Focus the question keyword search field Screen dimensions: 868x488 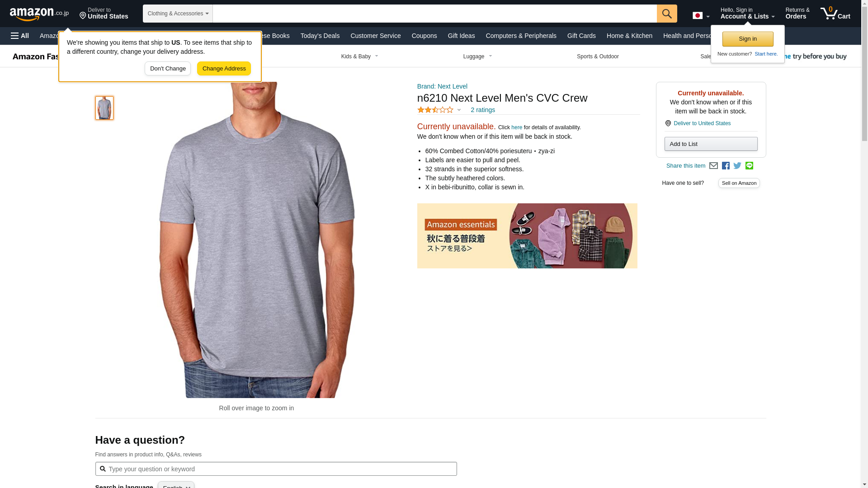point(276,469)
